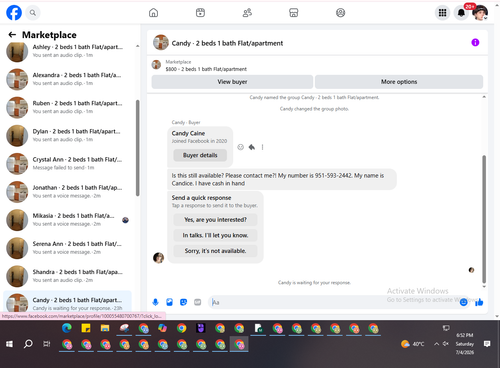Screen dimensions: 500x368
Task: Open File Explorer from taskbar
Action: pyautogui.click(x=105, y=328)
